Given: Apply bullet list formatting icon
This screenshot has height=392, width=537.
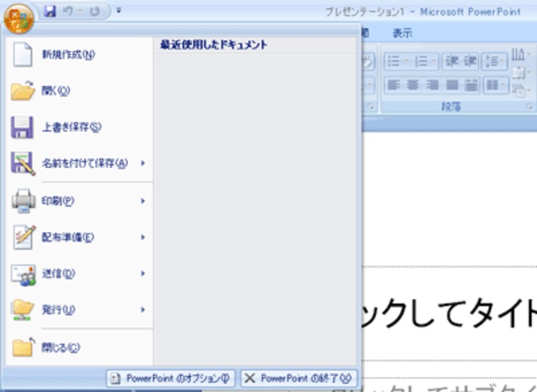Looking at the screenshot, I should (x=393, y=62).
